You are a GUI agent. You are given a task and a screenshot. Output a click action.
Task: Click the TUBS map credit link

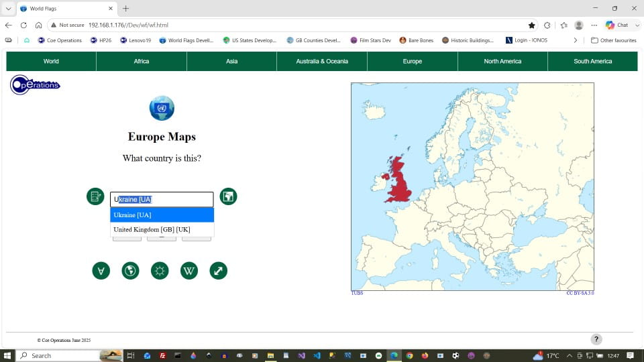(x=357, y=293)
